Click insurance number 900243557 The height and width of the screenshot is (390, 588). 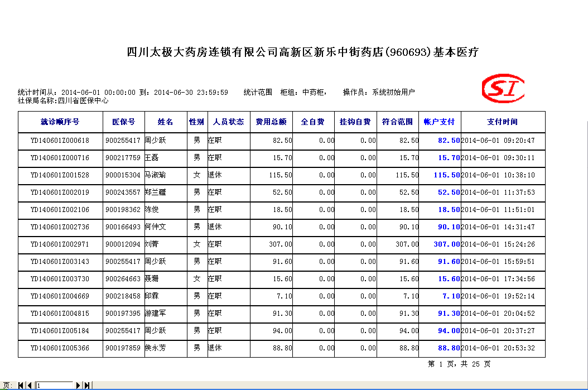(123, 192)
